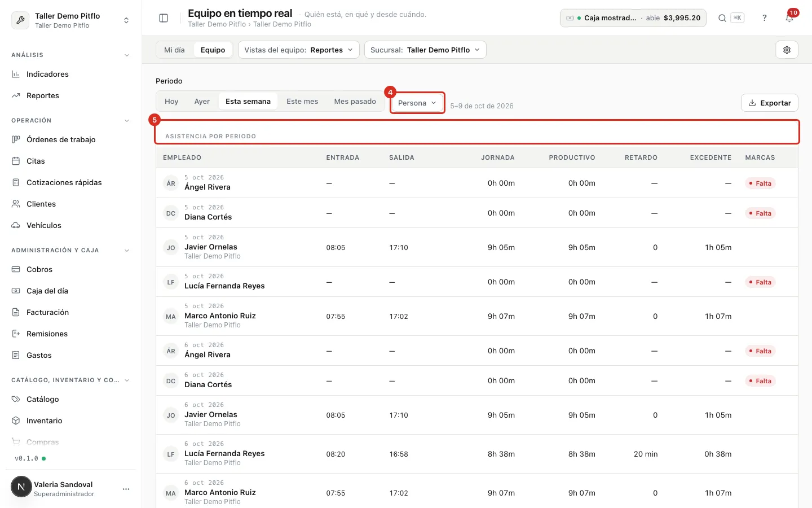Open notifications bell with 10 badge

click(789, 18)
